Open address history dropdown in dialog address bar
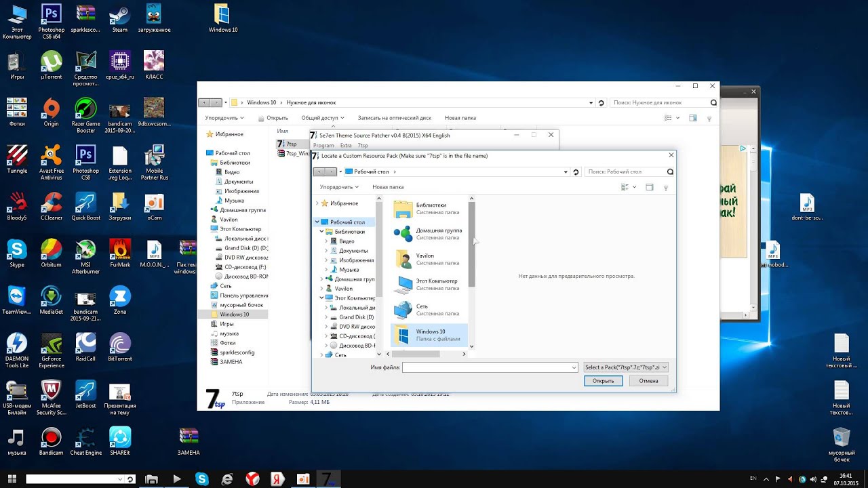The image size is (868, 488). coord(566,172)
